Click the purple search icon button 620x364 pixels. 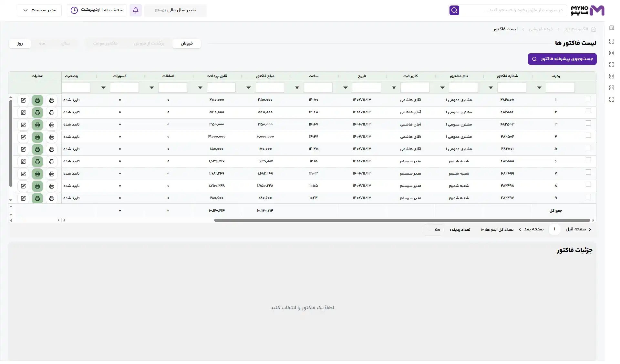(x=454, y=10)
